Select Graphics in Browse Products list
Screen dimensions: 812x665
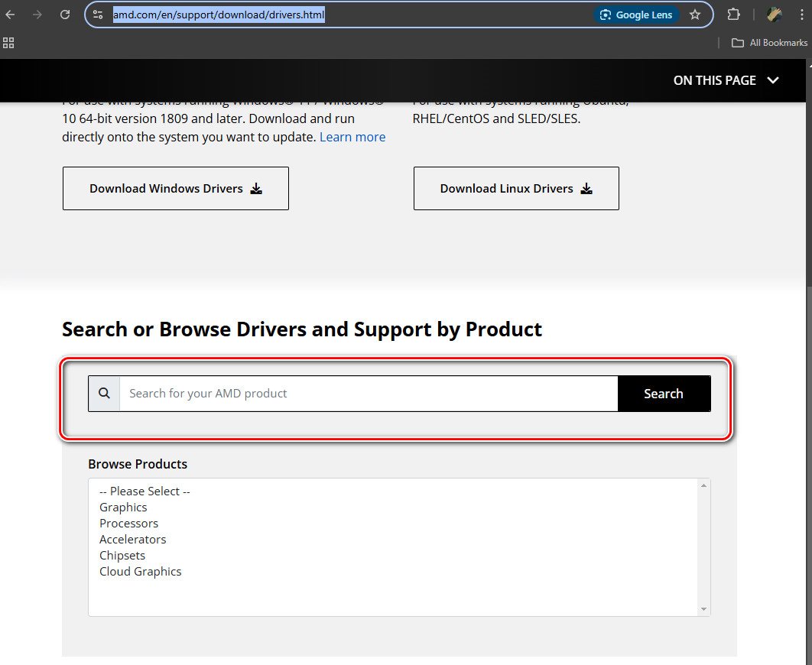point(123,508)
